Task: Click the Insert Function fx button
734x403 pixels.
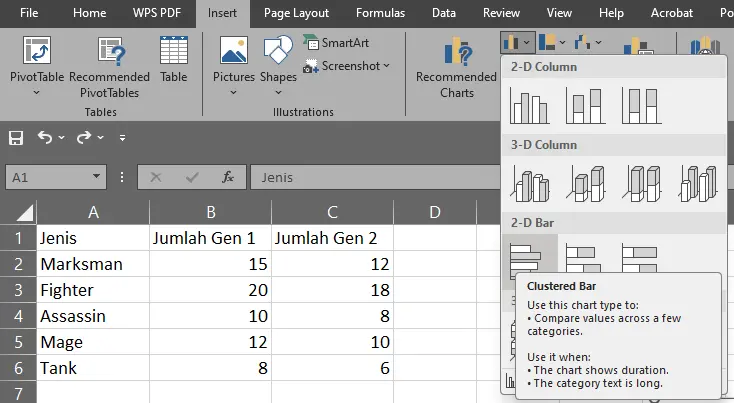Action: coord(228,177)
